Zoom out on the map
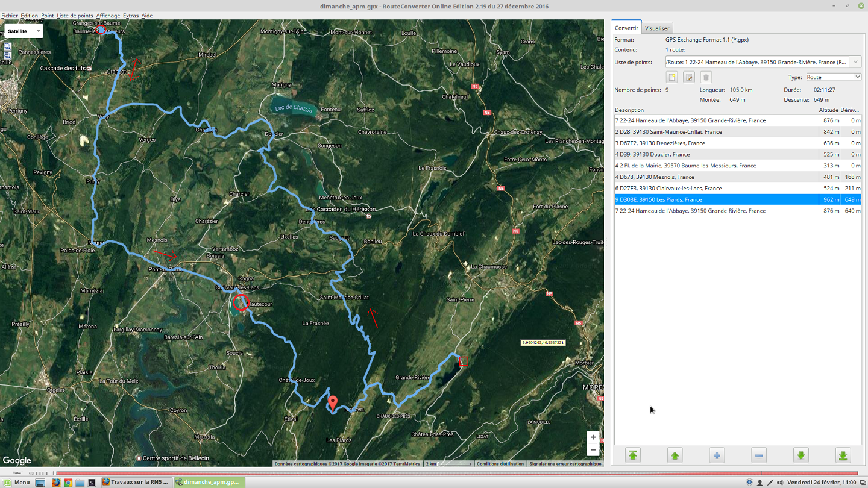Viewport: 868px width, 488px height. pyautogui.click(x=593, y=449)
